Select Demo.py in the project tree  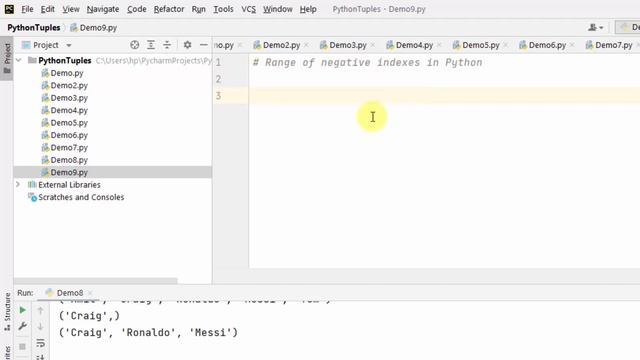(62, 73)
